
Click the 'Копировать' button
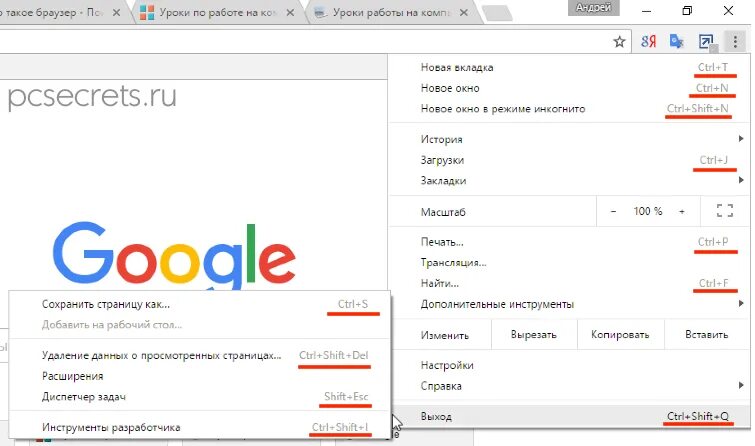[620, 335]
